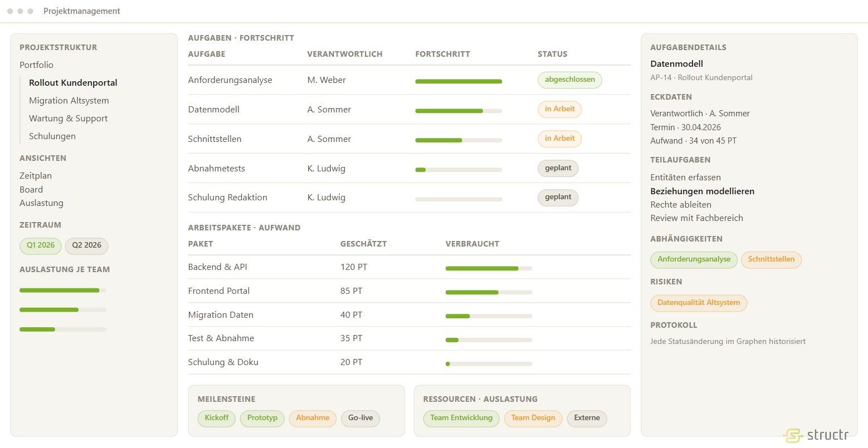Image resolution: width=868 pixels, height=448 pixels.
Task: Select the Go-live milestone chip
Action: [360, 419]
